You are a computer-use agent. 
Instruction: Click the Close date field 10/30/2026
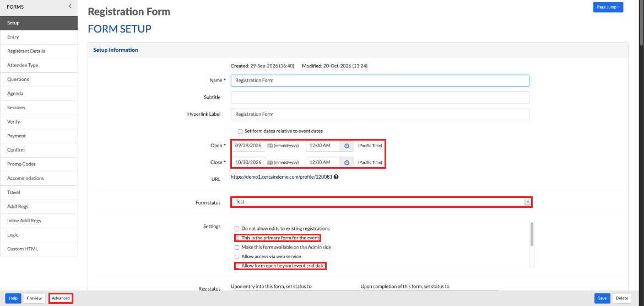point(248,163)
